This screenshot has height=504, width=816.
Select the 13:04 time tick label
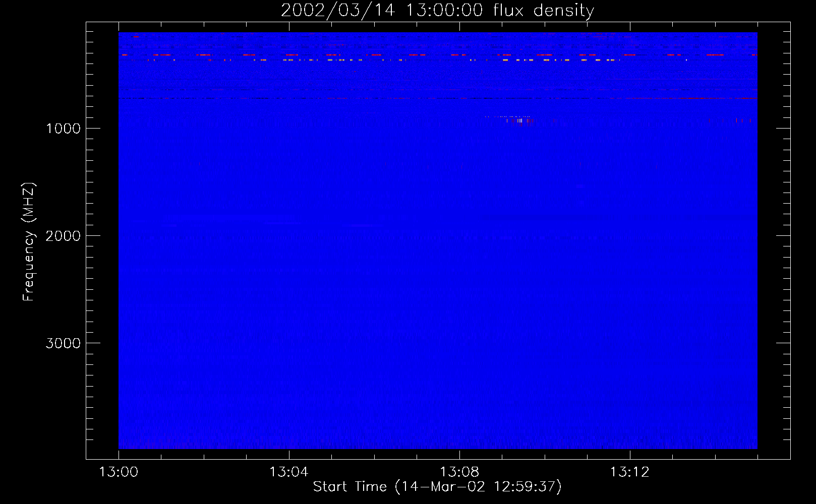289,472
